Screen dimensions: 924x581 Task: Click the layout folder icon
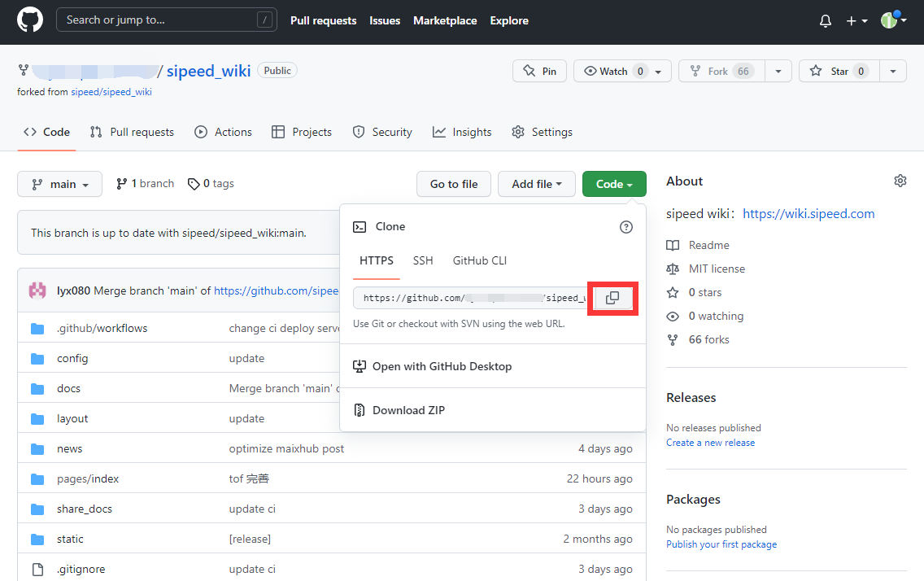pyautogui.click(x=37, y=419)
